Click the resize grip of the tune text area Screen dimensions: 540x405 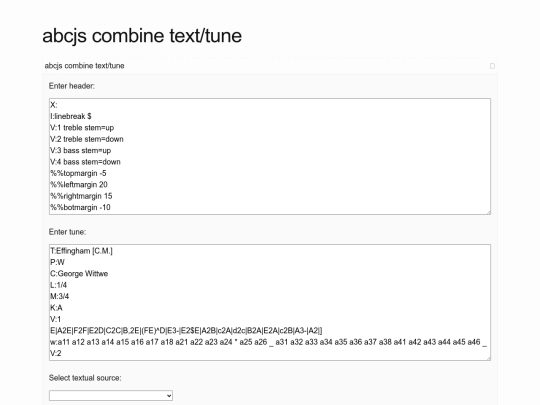pos(489,359)
